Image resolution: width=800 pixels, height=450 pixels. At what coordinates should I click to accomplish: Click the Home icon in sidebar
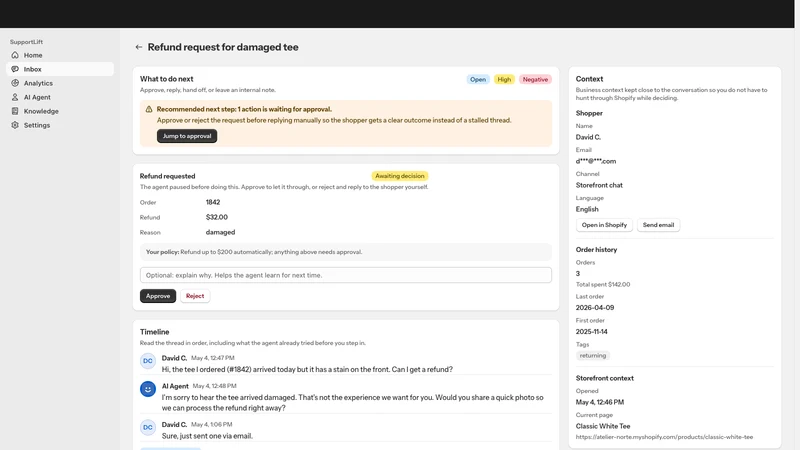click(15, 55)
